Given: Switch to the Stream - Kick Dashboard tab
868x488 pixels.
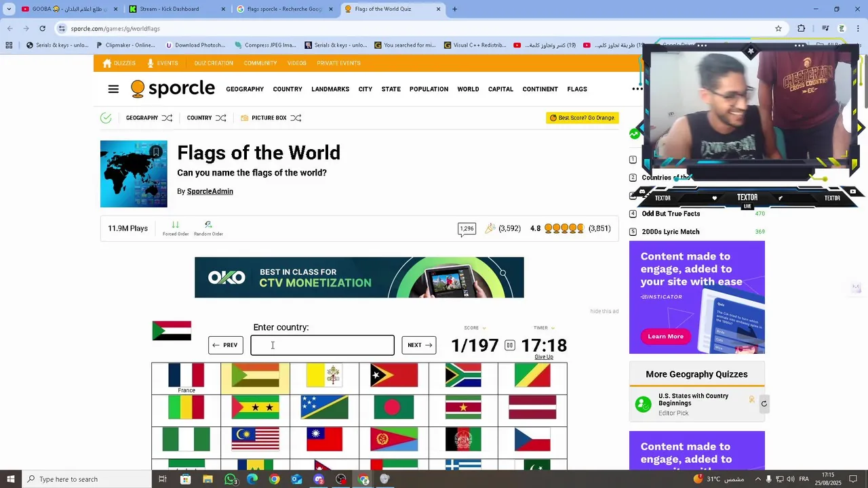Looking at the screenshot, I should pyautogui.click(x=172, y=9).
